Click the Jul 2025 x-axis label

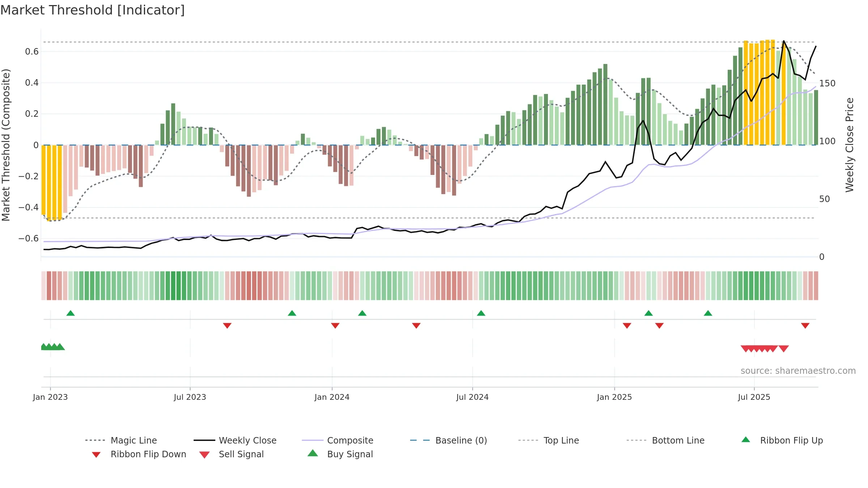point(754,397)
